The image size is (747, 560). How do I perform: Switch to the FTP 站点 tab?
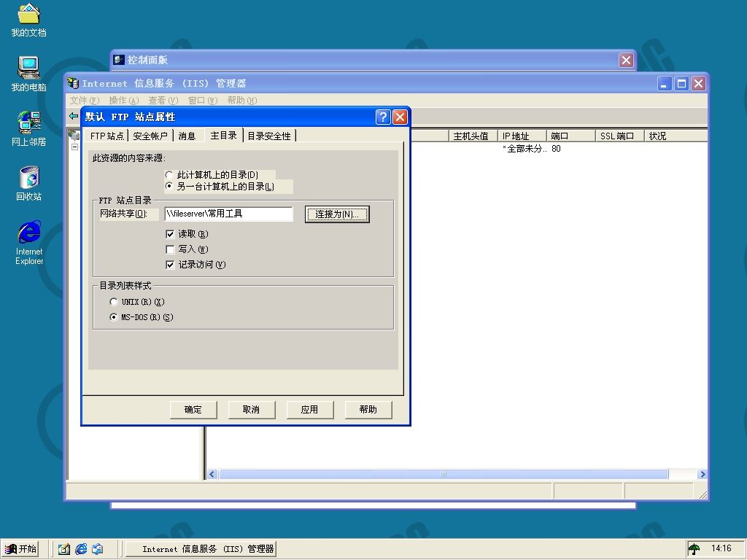pyautogui.click(x=107, y=136)
